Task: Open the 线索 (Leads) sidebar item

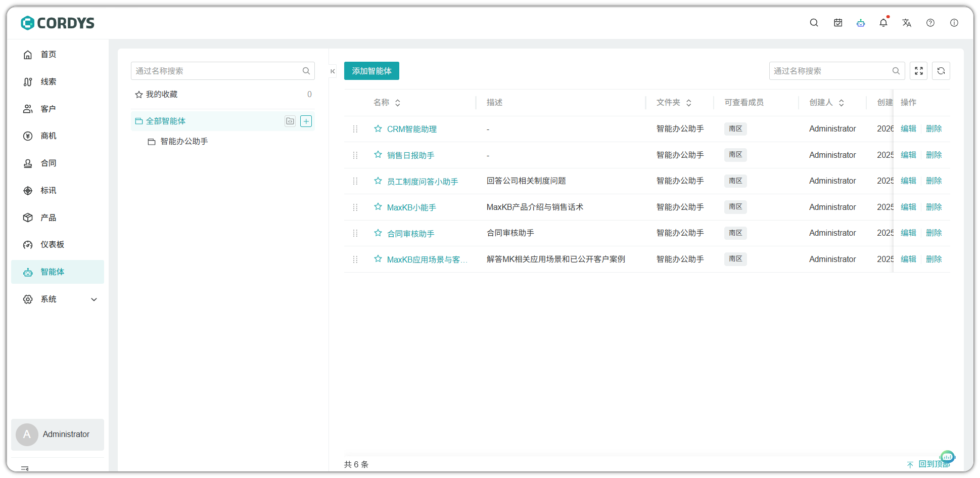Action: (x=48, y=81)
